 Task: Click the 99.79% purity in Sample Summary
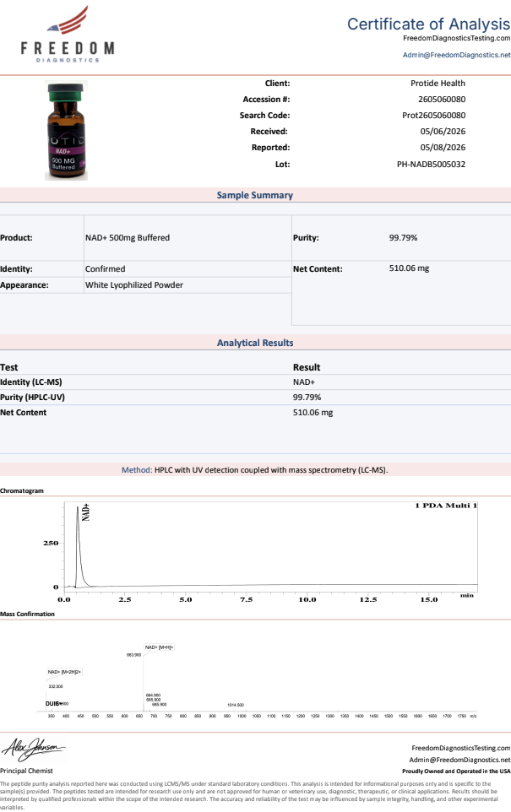click(403, 238)
